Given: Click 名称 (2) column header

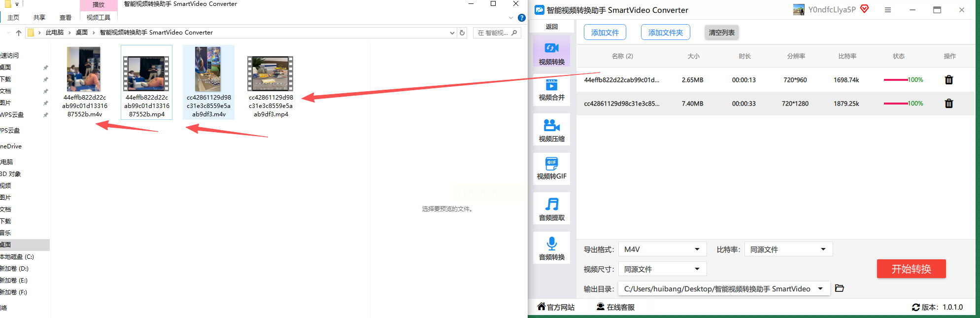Looking at the screenshot, I should pos(622,56).
